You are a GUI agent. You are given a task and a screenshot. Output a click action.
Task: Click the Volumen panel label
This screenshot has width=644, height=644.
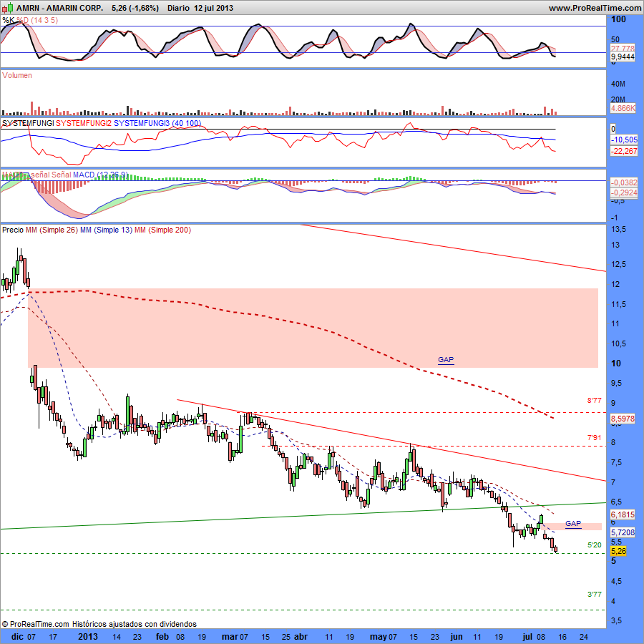click(x=17, y=75)
